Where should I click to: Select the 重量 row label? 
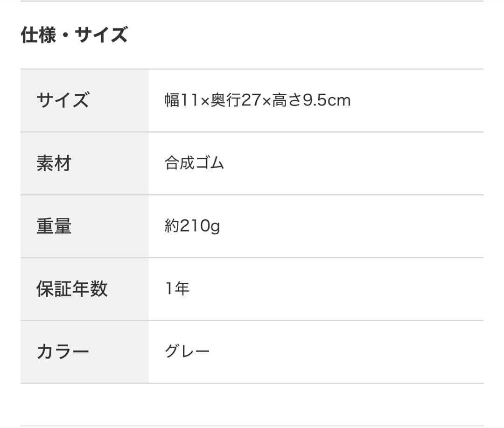tap(54, 226)
